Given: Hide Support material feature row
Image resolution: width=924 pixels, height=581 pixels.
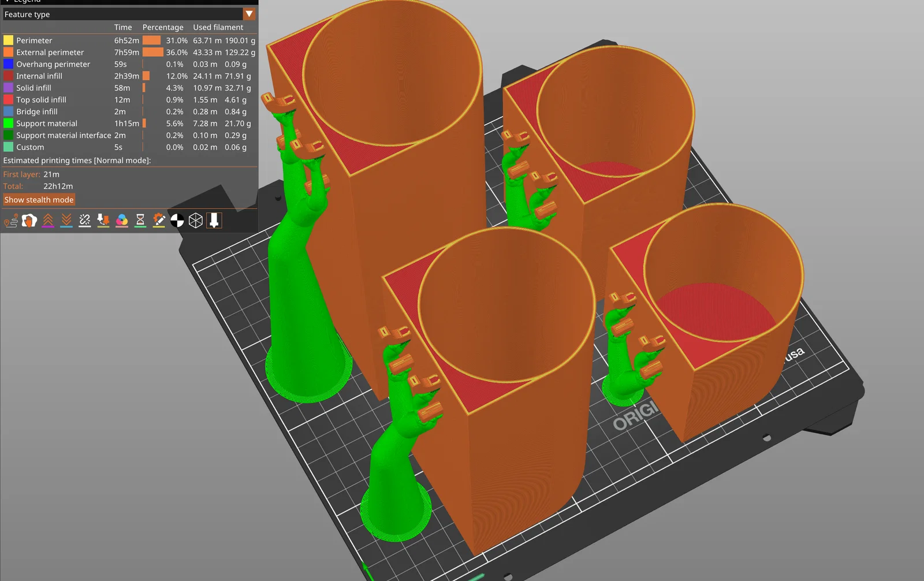Looking at the screenshot, I should pyautogui.click(x=129, y=124).
